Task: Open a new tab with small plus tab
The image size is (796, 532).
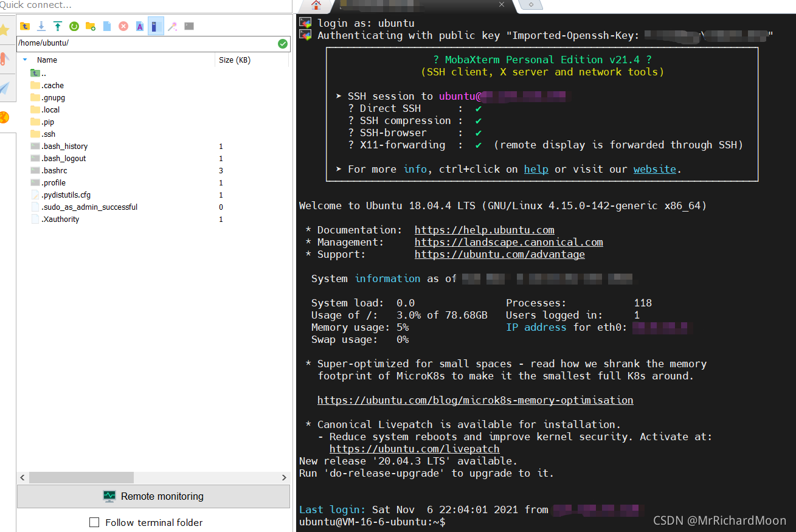Action: [x=531, y=5]
